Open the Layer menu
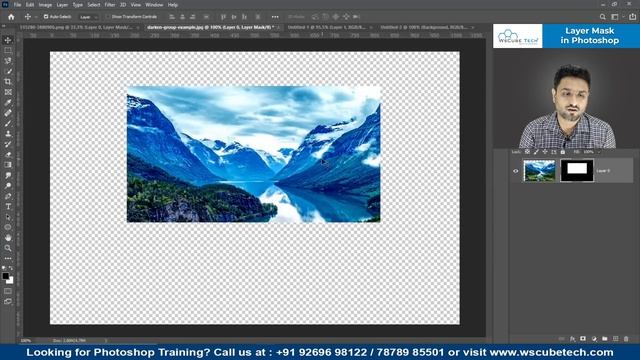This screenshot has width=640, height=360. click(62, 5)
